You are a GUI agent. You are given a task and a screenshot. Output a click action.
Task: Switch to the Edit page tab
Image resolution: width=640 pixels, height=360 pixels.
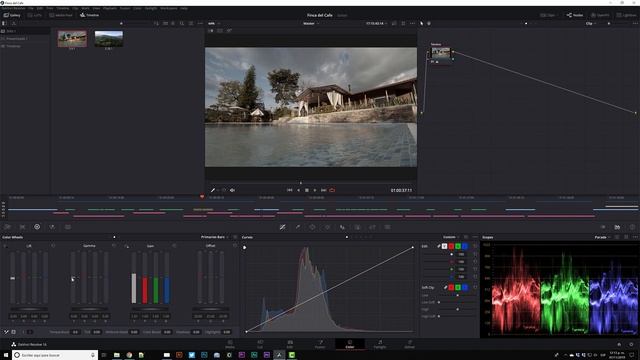coord(290,344)
